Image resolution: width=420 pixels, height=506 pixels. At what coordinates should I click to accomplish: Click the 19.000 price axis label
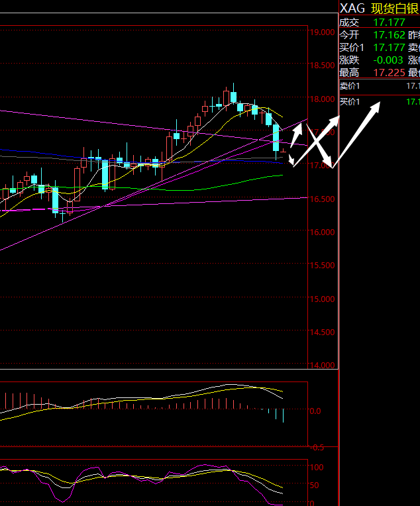tap(322, 32)
